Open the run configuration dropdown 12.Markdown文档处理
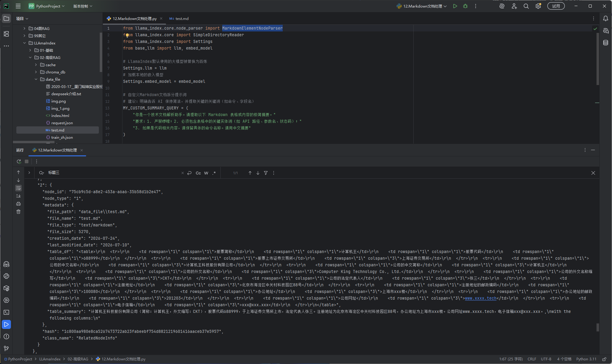The height and width of the screenshot is (364, 612). point(422,6)
